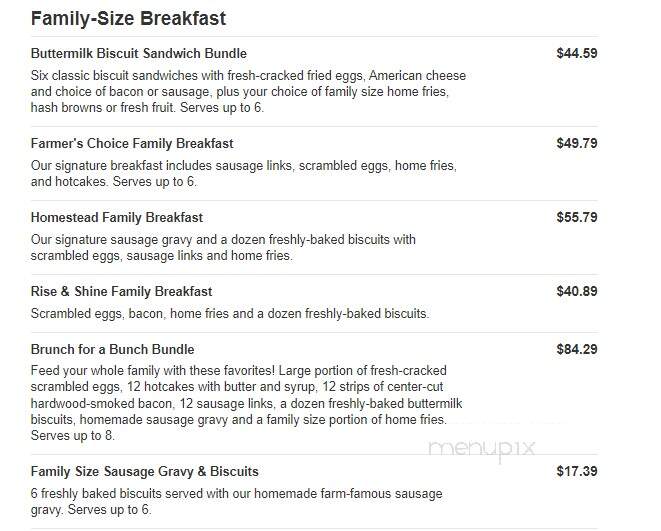661x531 pixels.
Task: Select Buttermilk Biscuit Sandwich Bundle item
Action: [x=139, y=54]
